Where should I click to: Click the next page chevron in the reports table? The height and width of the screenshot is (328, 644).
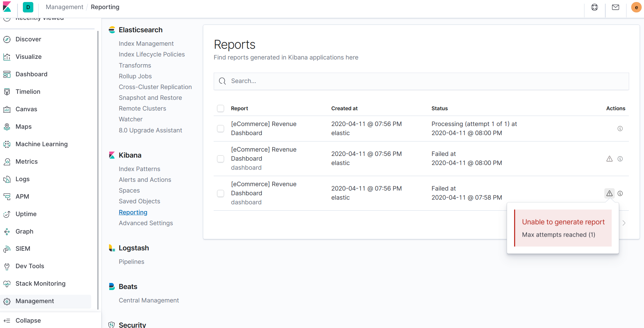coord(624,223)
